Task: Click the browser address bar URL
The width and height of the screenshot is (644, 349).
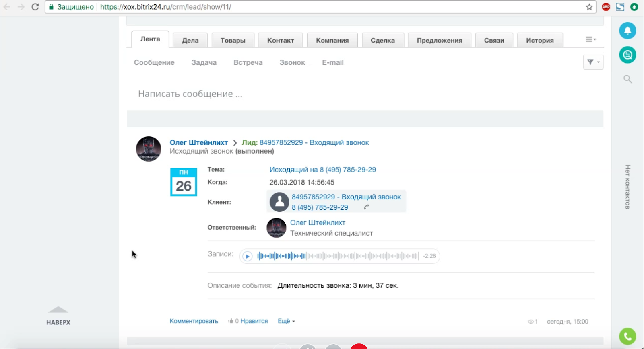Action: [165, 7]
